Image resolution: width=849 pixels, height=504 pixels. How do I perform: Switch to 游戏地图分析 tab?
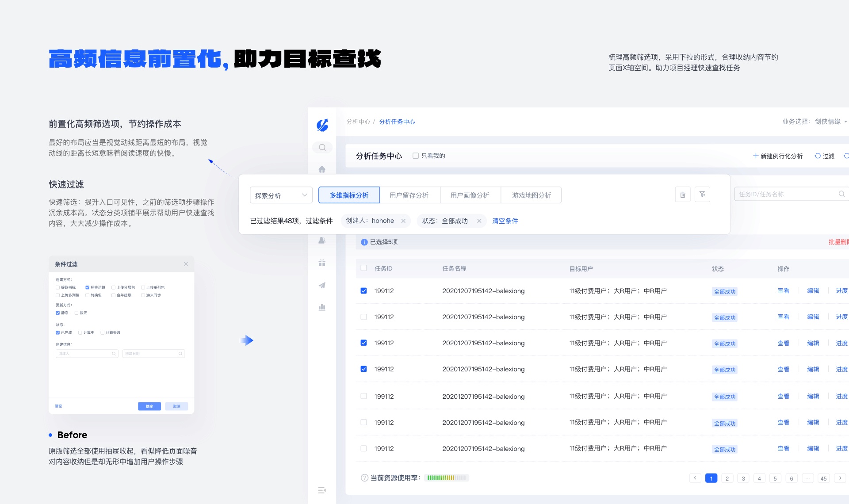(531, 195)
